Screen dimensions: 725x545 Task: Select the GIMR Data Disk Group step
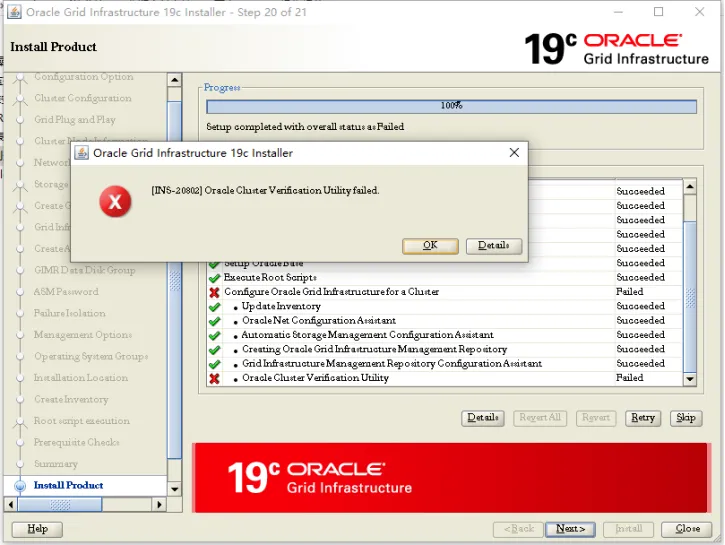click(85, 270)
